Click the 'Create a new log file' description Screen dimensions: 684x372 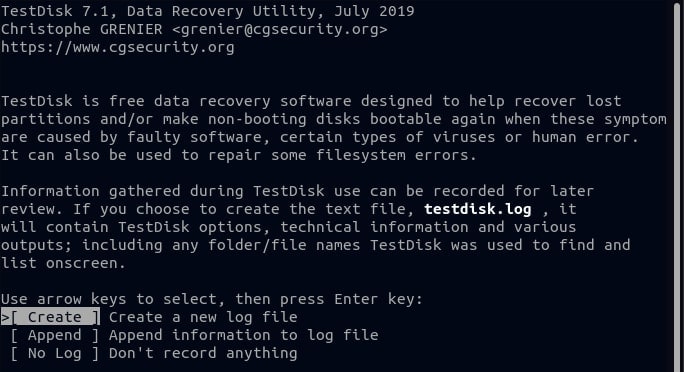point(203,317)
